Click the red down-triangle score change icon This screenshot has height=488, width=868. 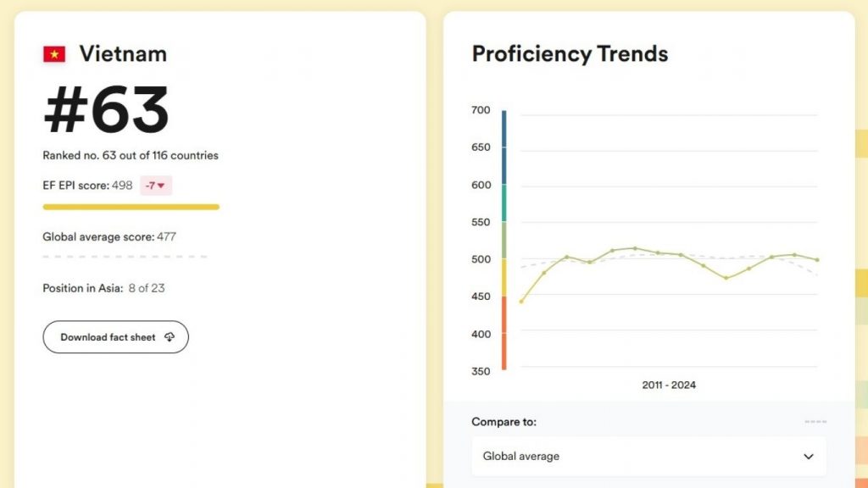coord(161,186)
